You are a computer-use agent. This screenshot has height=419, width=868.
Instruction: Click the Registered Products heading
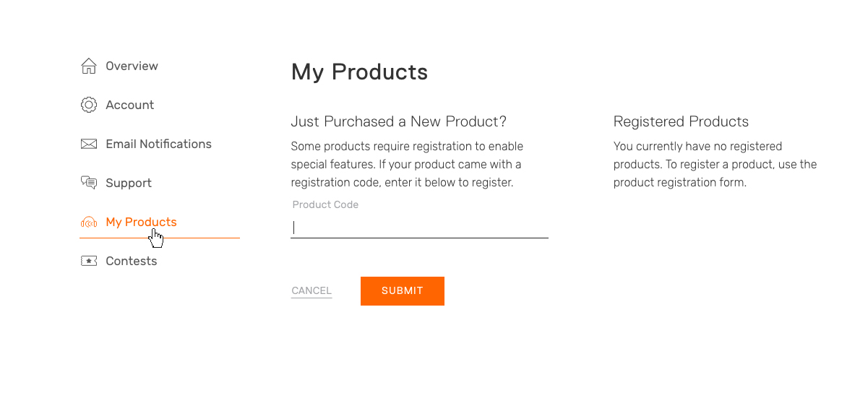(681, 121)
